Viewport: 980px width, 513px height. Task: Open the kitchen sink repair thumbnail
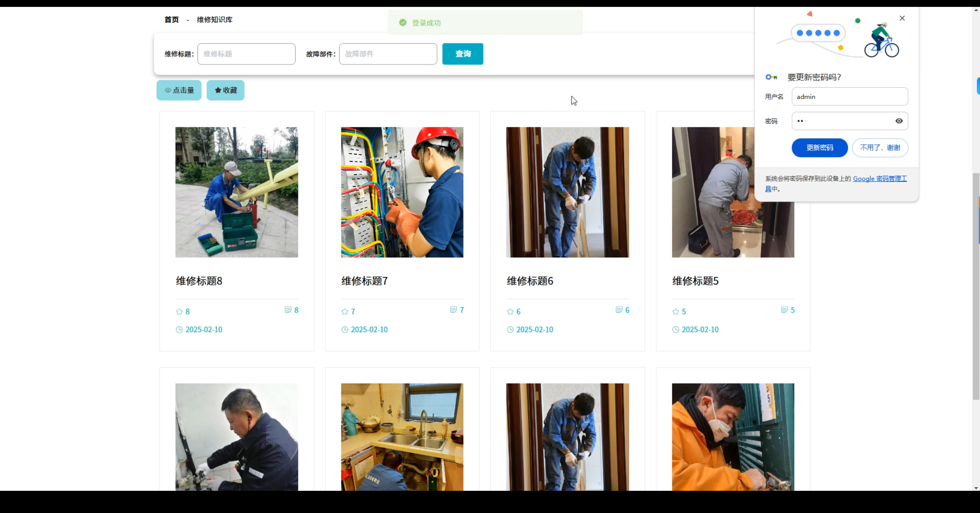[402, 437]
